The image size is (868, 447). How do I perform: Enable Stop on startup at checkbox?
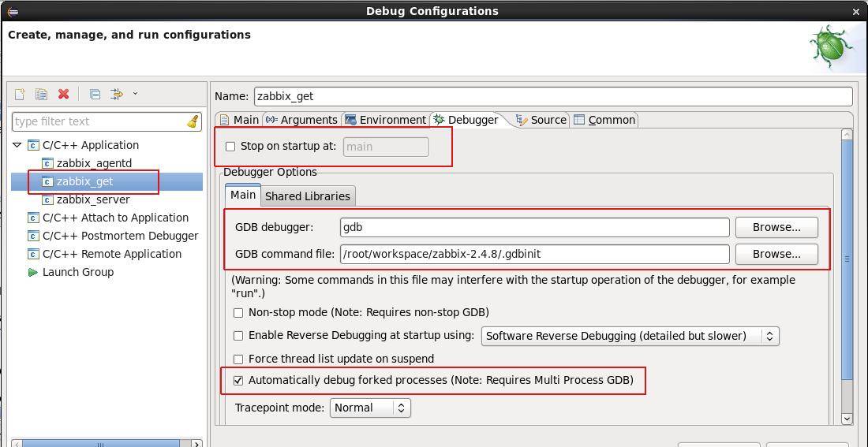[230, 146]
